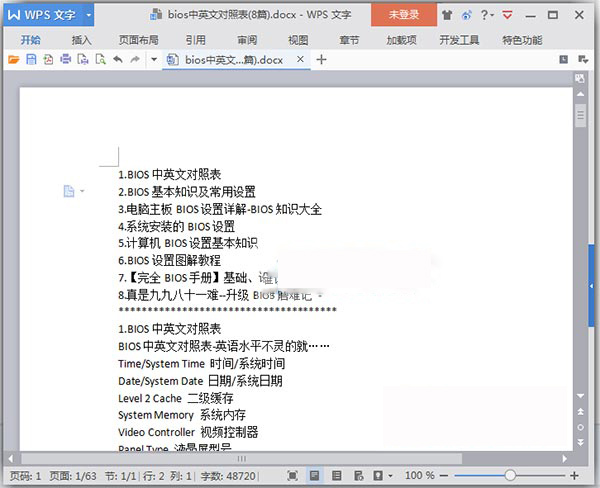This screenshot has width=600, height=488.
Task: Click the line 4.系统安装的 BIOS 设置
Action: pos(176,226)
